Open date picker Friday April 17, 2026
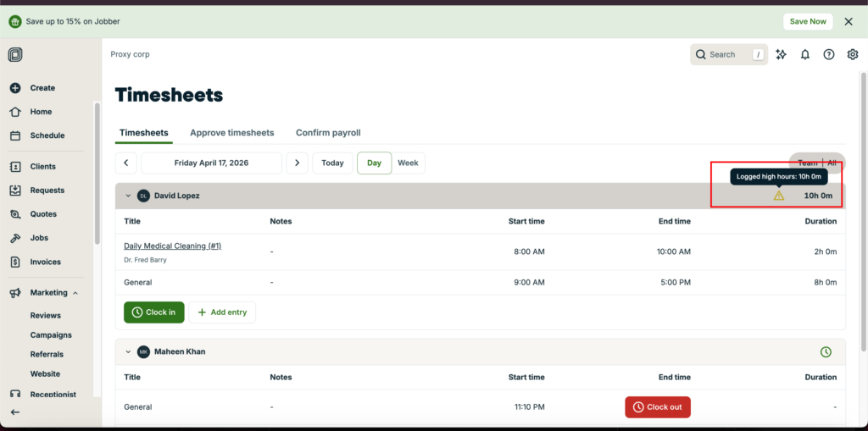The width and height of the screenshot is (868, 431). point(211,163)
